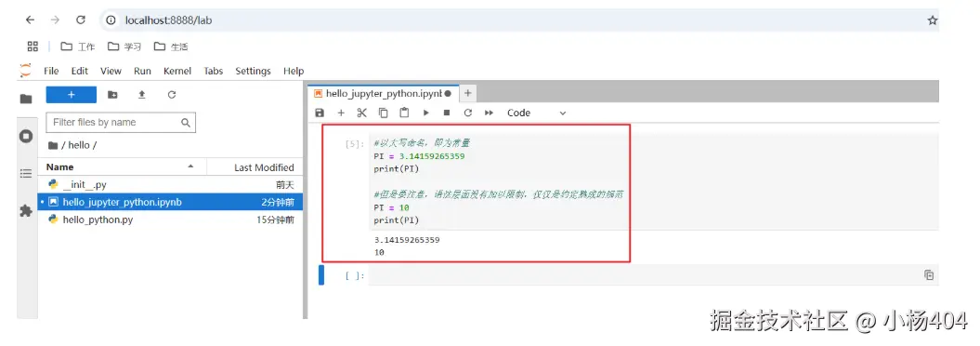Open the View menu

111,71
